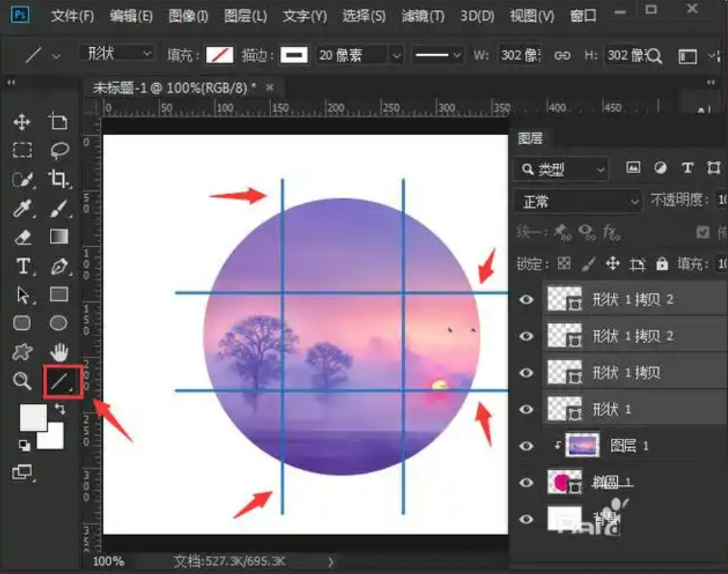Lock image pixels brush icon
The width and height of the screenshot is (728, 574).
coord(588,264)
